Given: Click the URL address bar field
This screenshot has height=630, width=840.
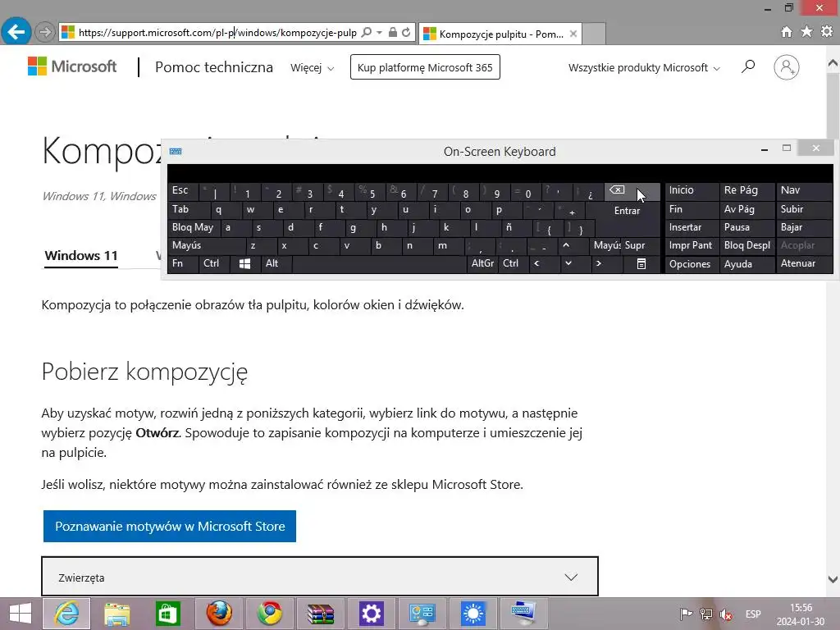Looking at the screenshot, I should point(217,32).
